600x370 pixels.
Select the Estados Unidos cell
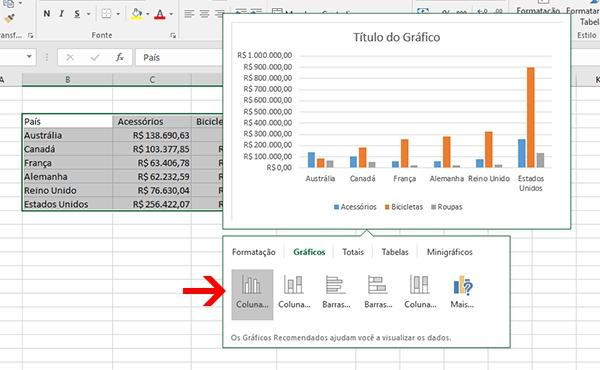pyautogui.click(x=67, y=204)
